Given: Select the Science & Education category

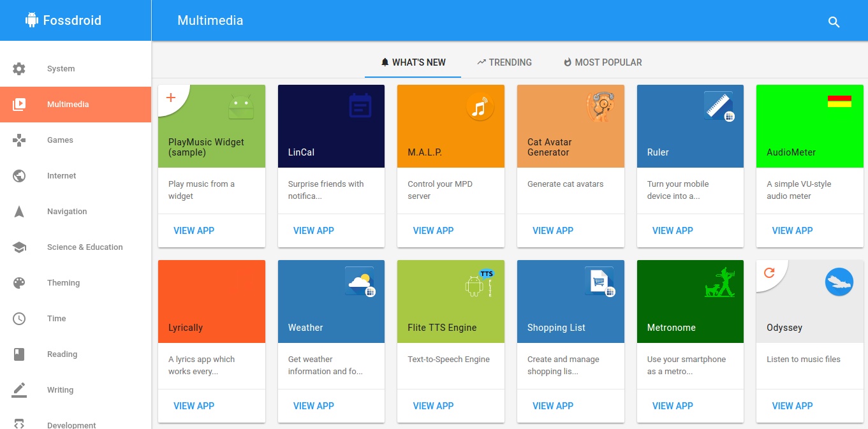Looking at the screenshot, I should tap(75, 247).
